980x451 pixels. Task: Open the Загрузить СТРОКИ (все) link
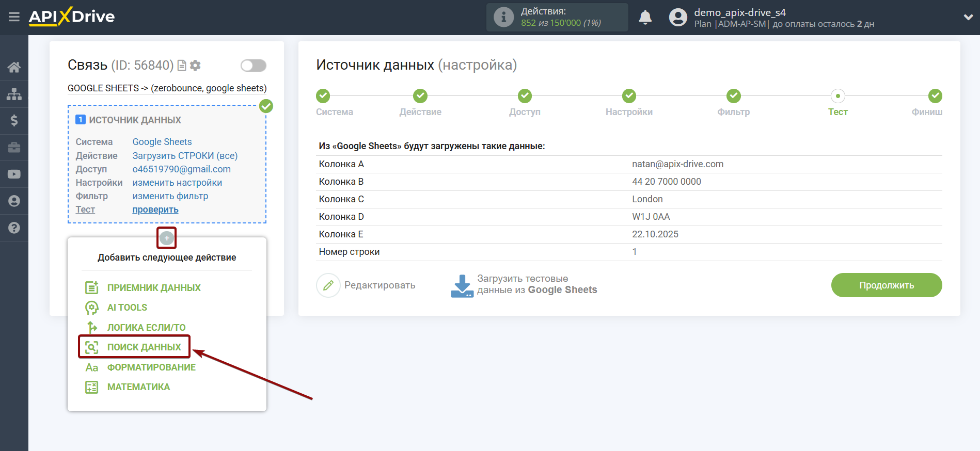(x=185, y=156)
